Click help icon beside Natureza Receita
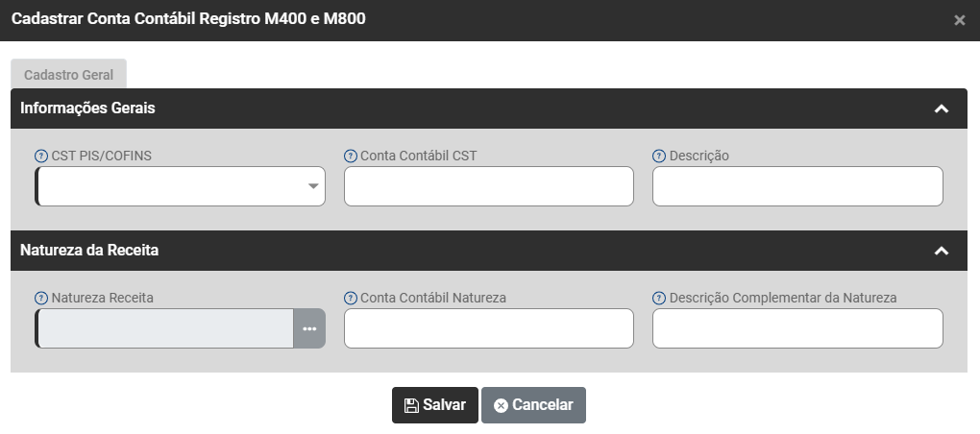This screenshot has width=980, height=434. tap(41, 298)
